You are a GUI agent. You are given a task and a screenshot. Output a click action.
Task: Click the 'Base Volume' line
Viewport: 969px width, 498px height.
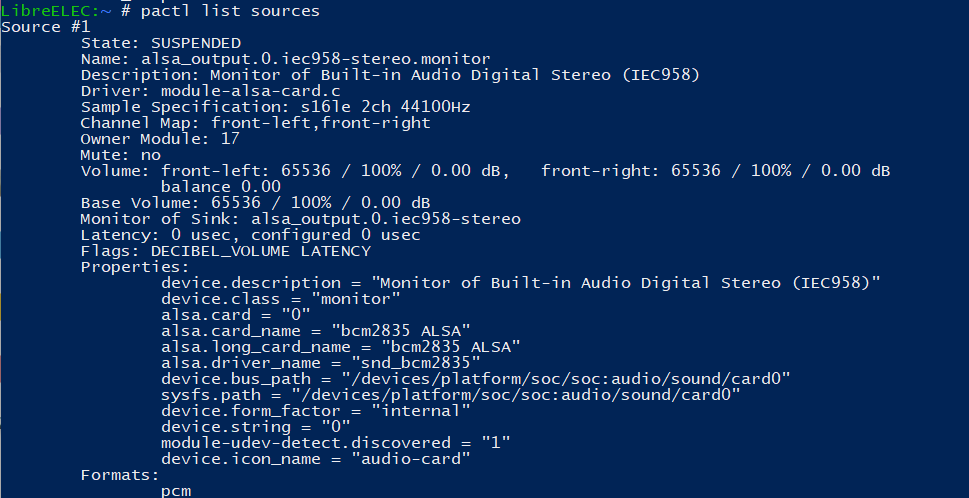click(x=255, y=203)
